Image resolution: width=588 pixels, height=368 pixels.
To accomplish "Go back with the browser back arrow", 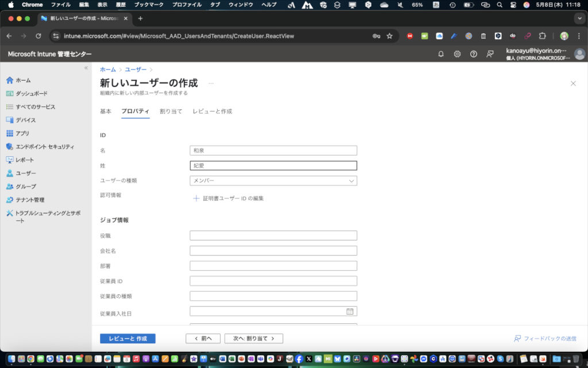I will tap(9, 36).
